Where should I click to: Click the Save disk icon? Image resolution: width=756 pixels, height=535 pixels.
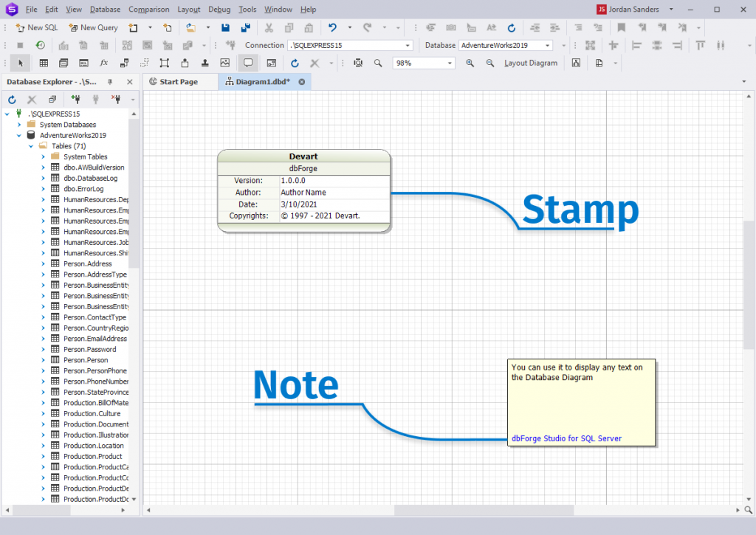pyautogui.click(x=225, y=27)
